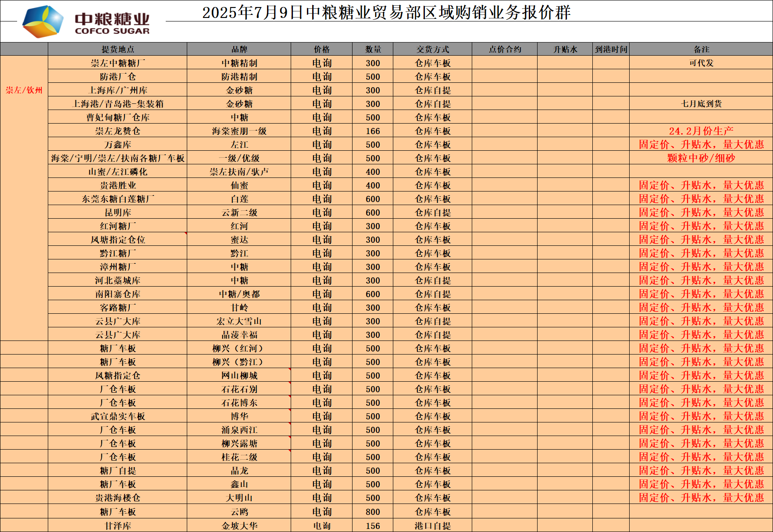Click the 海棠蜜朋一级 brand cell

click(x=239, y=131)
